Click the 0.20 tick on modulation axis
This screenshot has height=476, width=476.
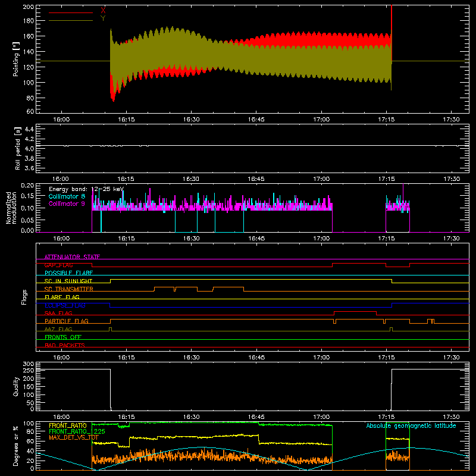tap(27, 185)
